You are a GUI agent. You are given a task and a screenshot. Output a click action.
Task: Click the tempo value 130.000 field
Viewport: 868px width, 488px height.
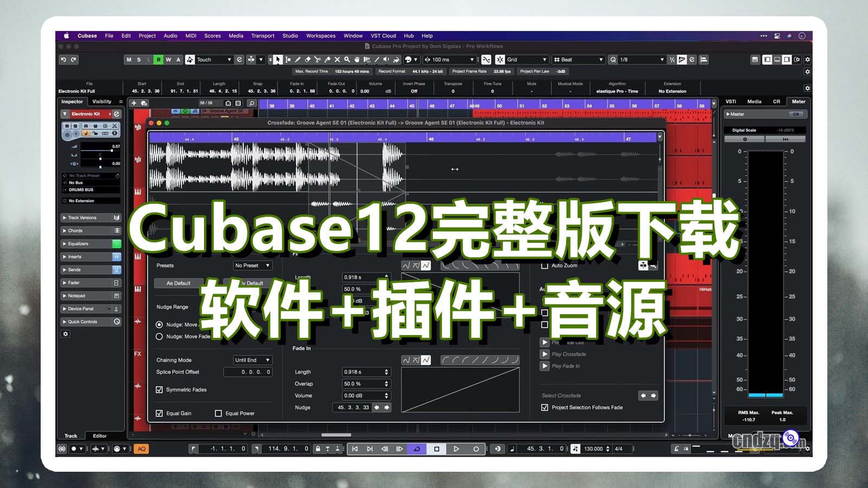click(593, 448)
